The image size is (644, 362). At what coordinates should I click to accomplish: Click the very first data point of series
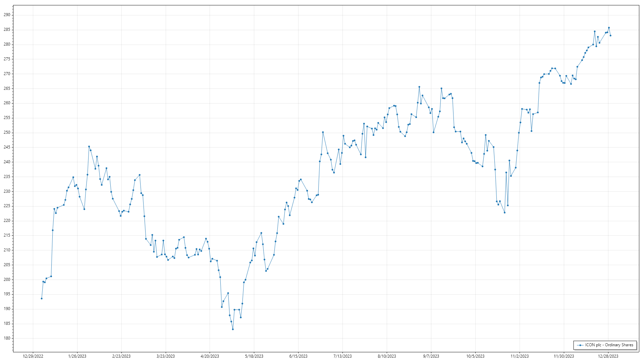(42, 298)
